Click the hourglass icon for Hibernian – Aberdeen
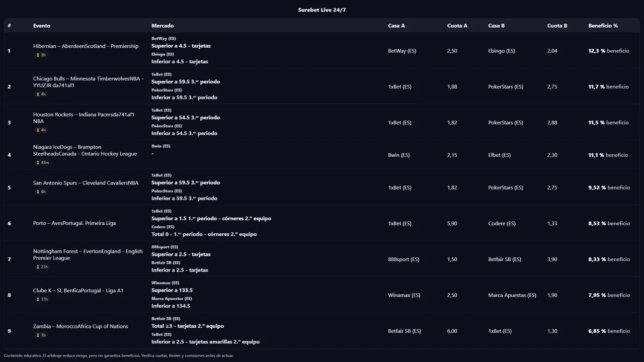This screenshot has width=644, height=362. pos(38,55)
